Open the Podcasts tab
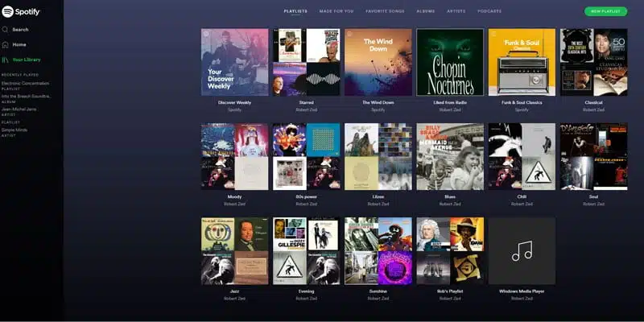Screen dimensions: 644x322 489,11
